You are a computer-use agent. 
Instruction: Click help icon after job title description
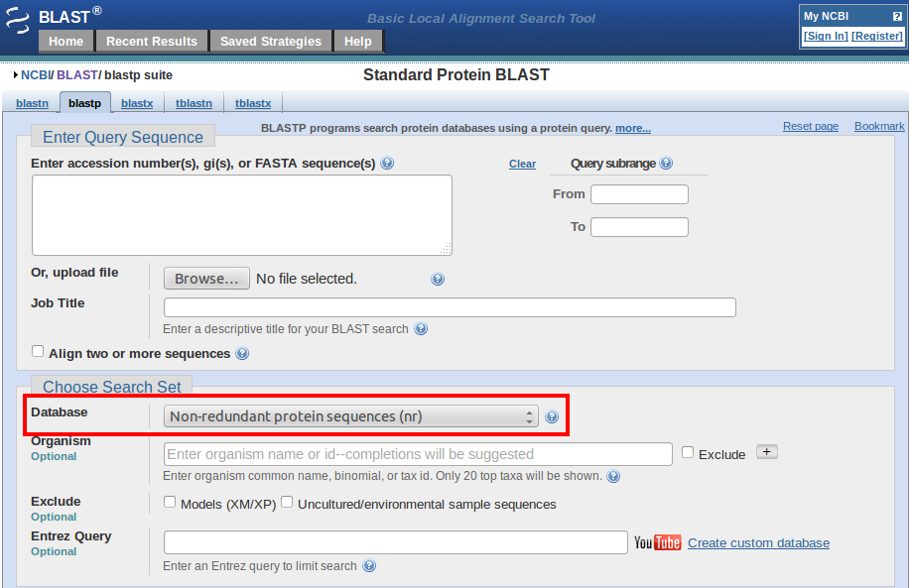click(x=421, y=329)
